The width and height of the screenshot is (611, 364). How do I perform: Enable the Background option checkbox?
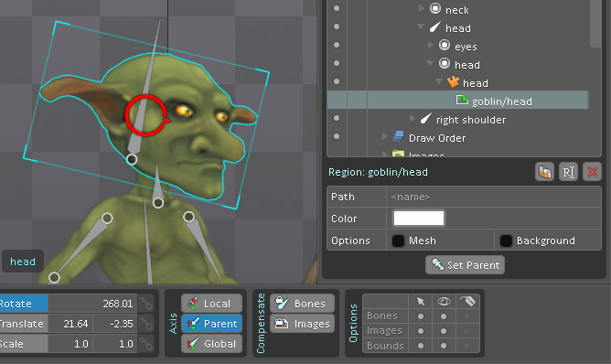(506, 241)
